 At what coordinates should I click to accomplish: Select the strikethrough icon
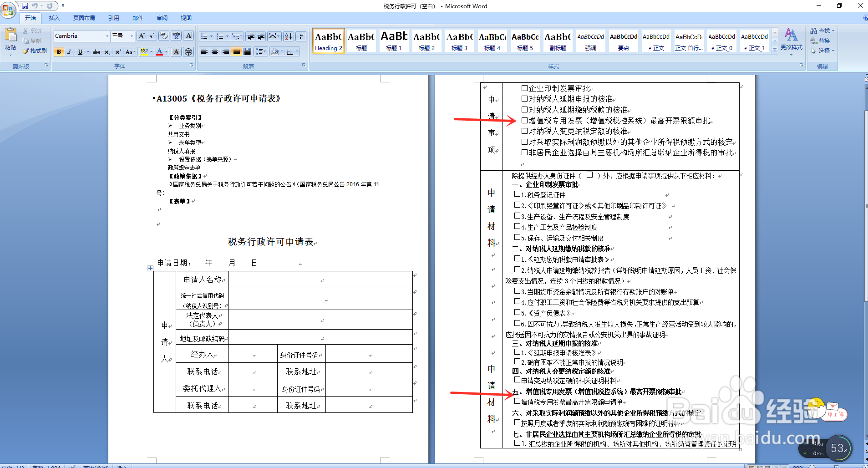96,52
